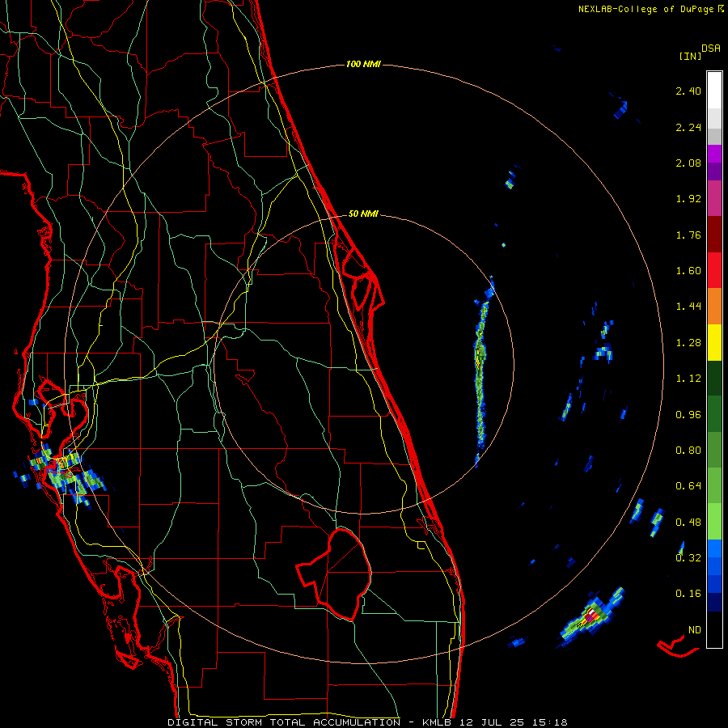Image resolution: width=728 pixels, height=728 pixels.
Task: Click the 100 NMI range ring label
Action: tap(363, 64)
